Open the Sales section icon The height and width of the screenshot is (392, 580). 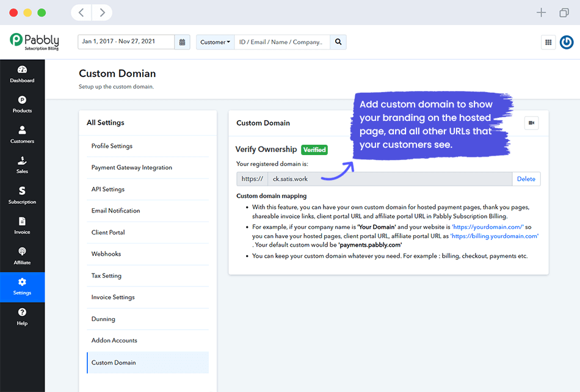(x=22, y=165)
